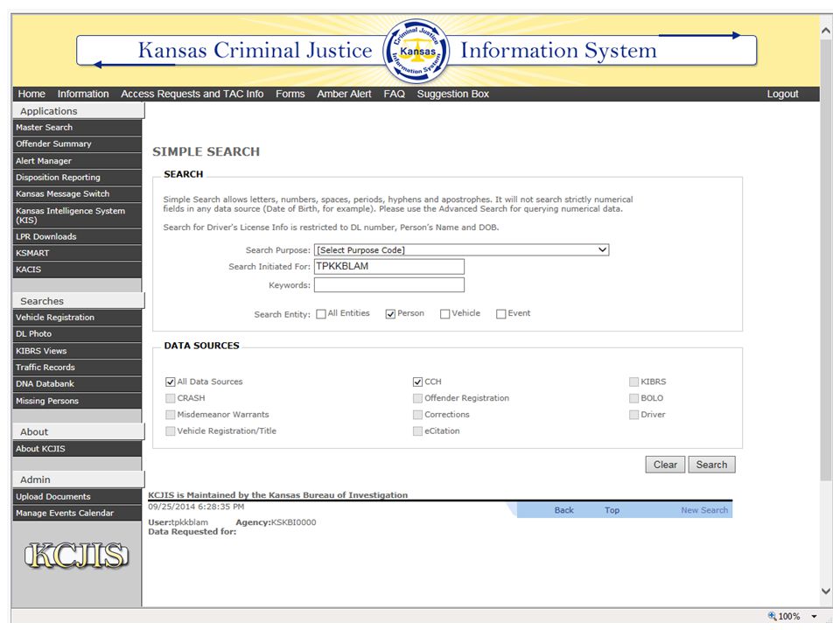Screen dimensions: 840x630
Task: Uncheck the Person entity checkbox
Action: pos(390,314)
